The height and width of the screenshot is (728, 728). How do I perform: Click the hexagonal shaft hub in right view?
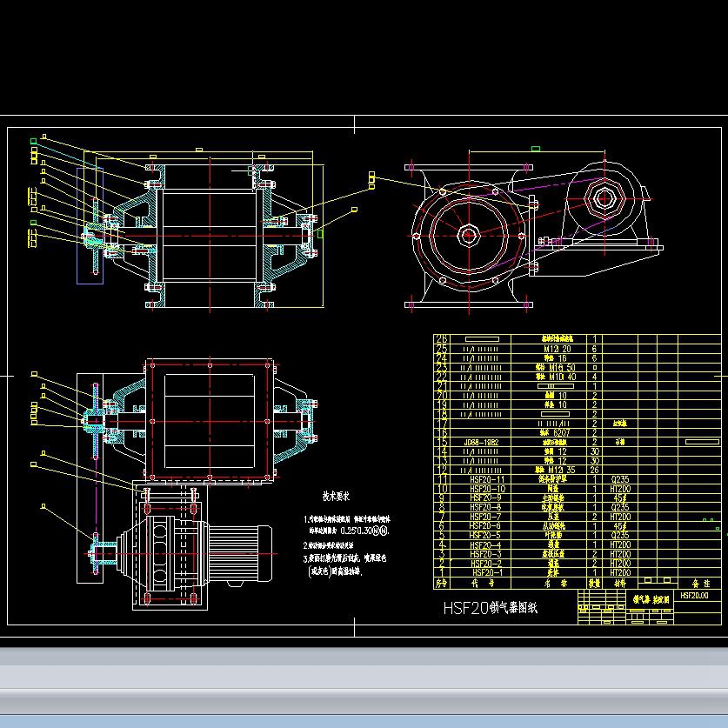point(468,236)
